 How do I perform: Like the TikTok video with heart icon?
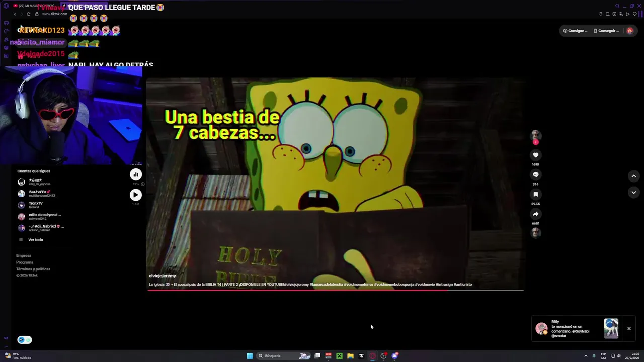coord(536,155)
